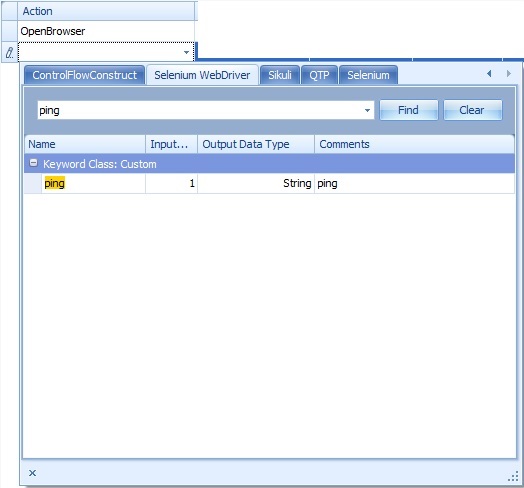This screenshot has height=488, width=524.
Task: Click the Find button
Action: 408,110
